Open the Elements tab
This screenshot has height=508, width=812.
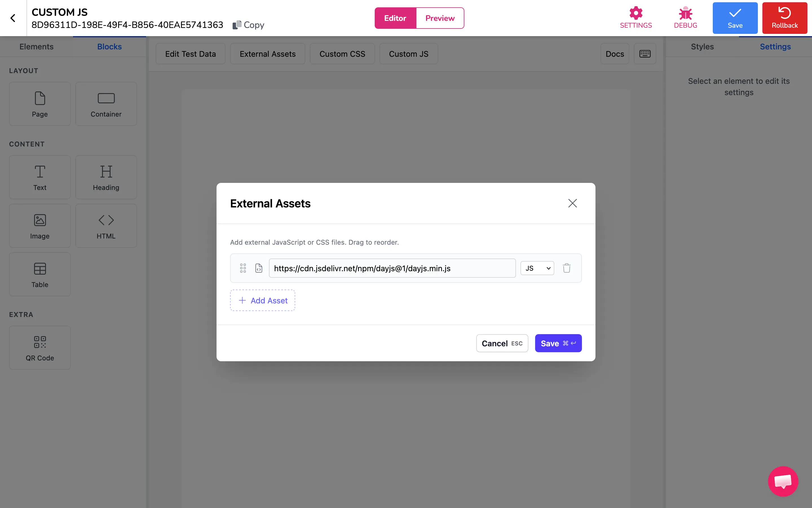36,47
